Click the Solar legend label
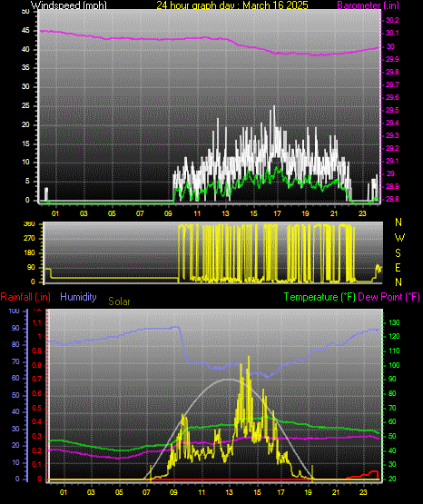This screenshot has width=423, height=504. pyautogui.click(x=119, y=301)
